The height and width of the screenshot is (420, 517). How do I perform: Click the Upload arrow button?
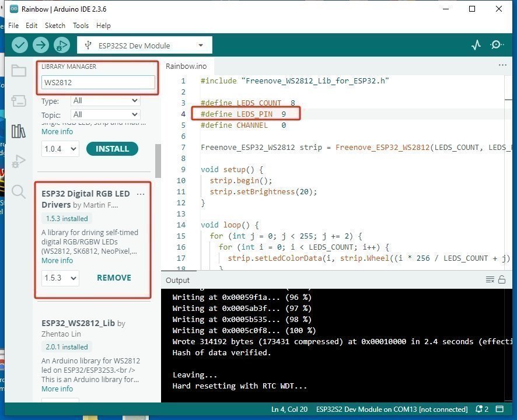(40, 45)
